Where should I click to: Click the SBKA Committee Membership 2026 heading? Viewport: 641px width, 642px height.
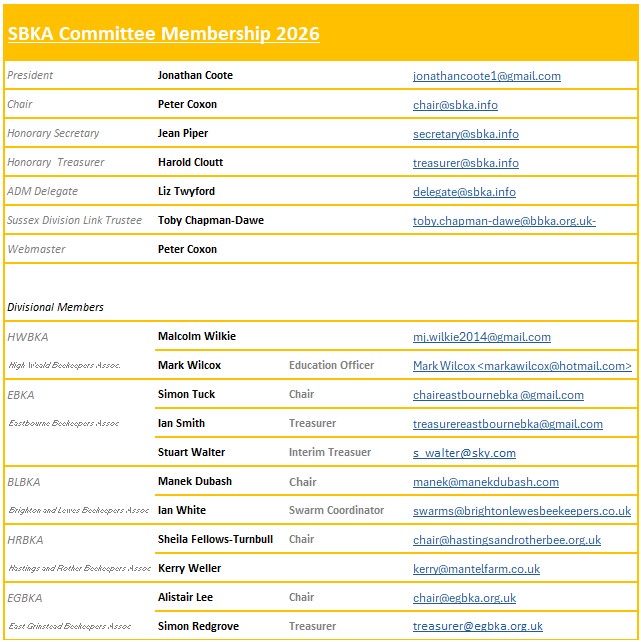click(163, 34)
